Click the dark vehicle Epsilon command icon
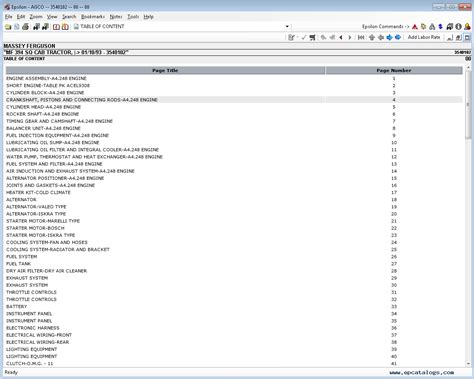The width and height of the screenshot is (474, 379). pos(450,27)
